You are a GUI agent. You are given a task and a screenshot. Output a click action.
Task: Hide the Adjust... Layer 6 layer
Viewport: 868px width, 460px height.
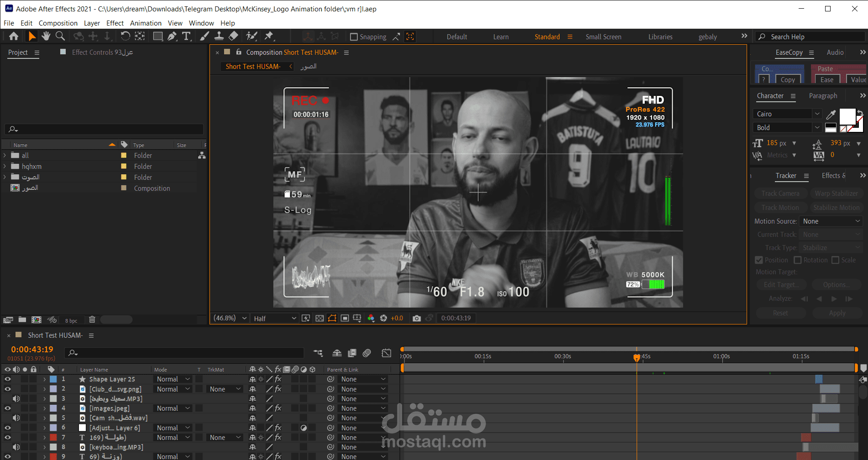(7, 428)
